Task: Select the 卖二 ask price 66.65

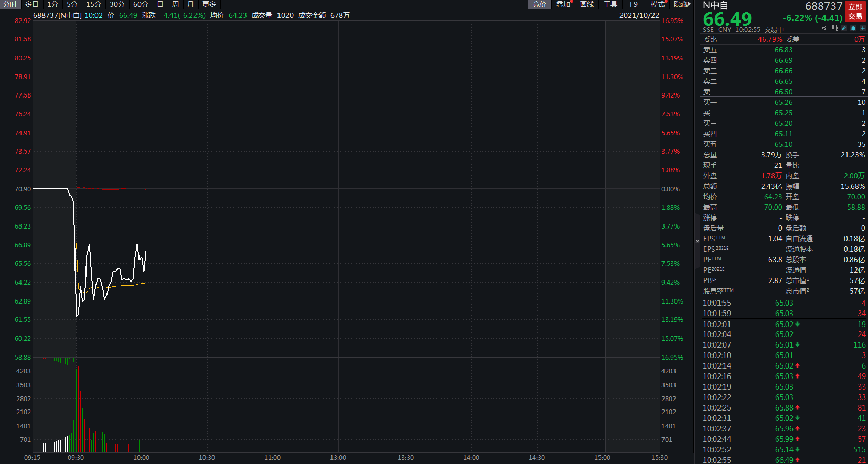Action: point(784,81)
